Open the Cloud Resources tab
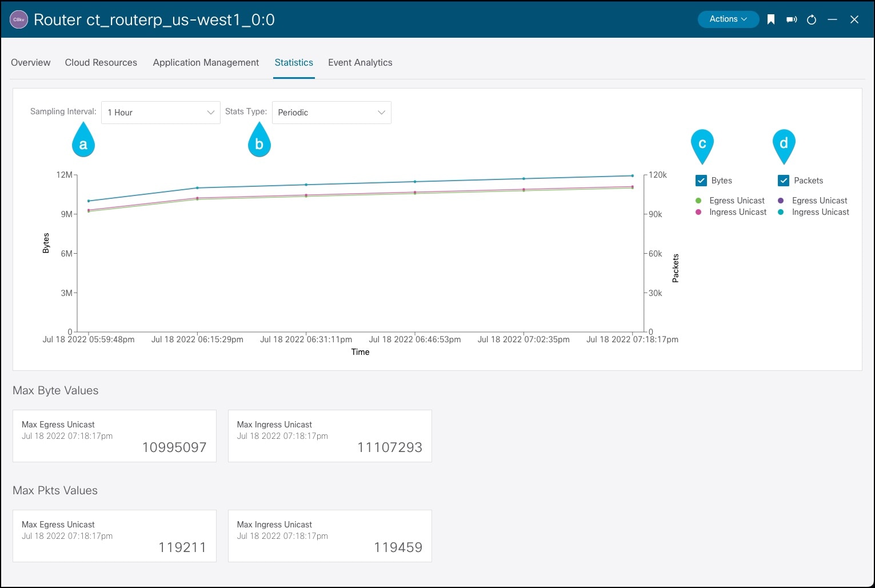 (x=101, y=62)
